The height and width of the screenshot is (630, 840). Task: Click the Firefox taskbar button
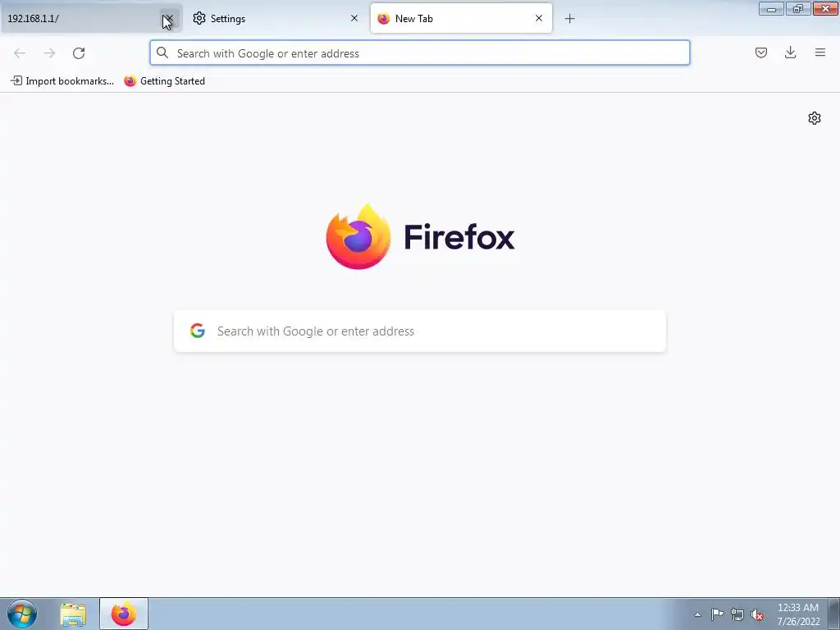124,614
